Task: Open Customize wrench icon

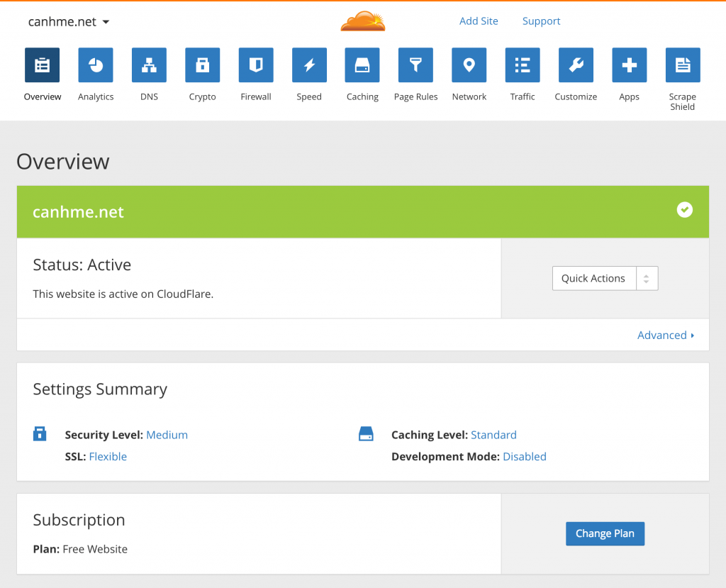Action: (576, 65)
